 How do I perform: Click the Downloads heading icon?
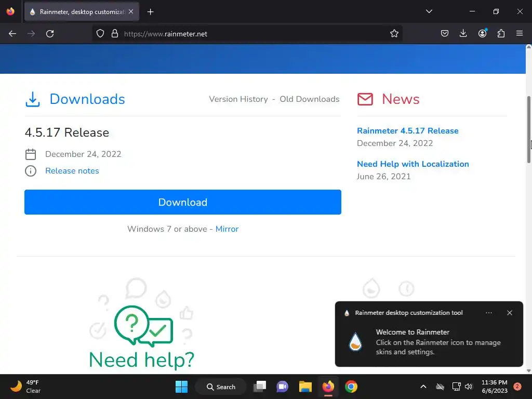33,99
